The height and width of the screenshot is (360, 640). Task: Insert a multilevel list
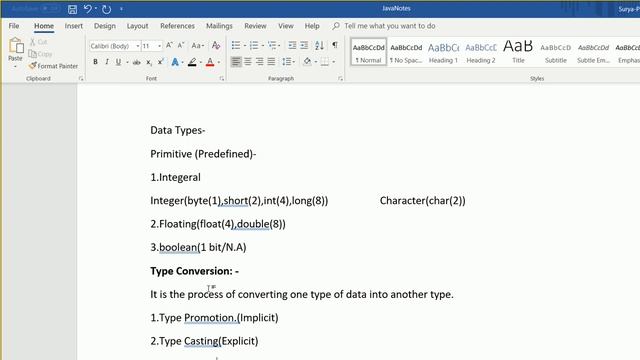[x=272, y=45]
